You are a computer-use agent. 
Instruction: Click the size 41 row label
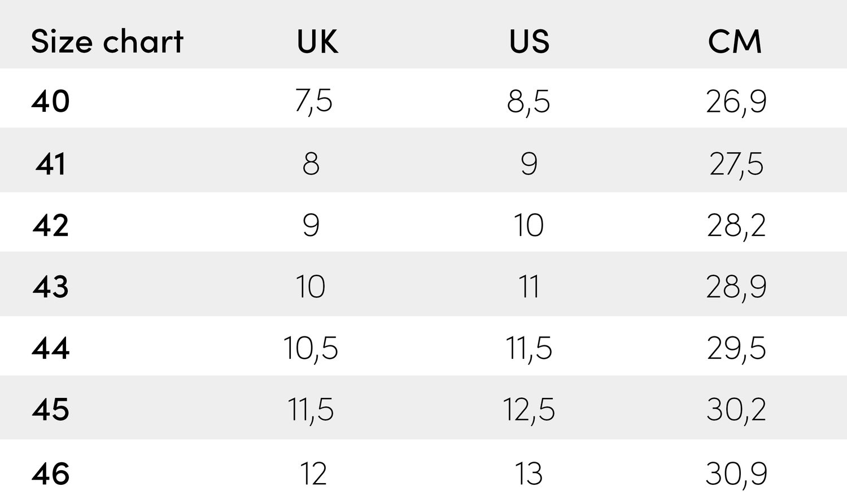click(x=51, y=164)
